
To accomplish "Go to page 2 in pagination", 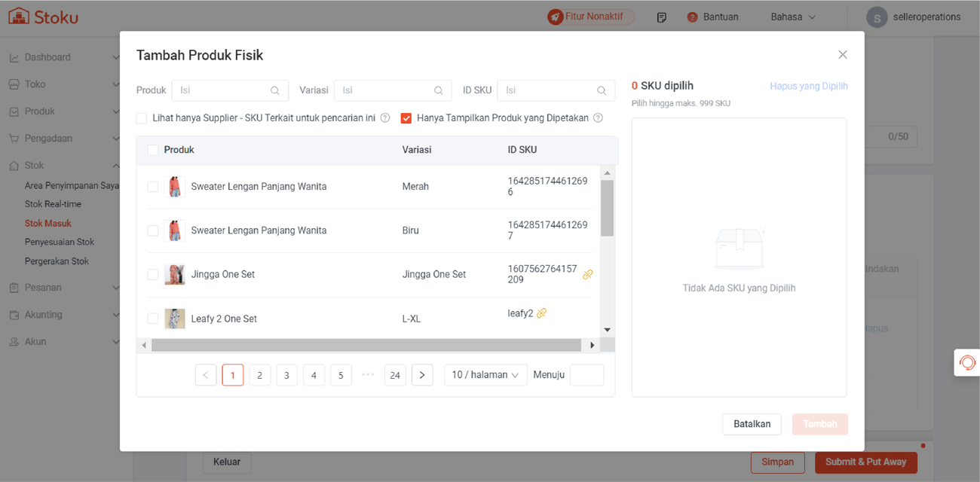I will 259,375.
